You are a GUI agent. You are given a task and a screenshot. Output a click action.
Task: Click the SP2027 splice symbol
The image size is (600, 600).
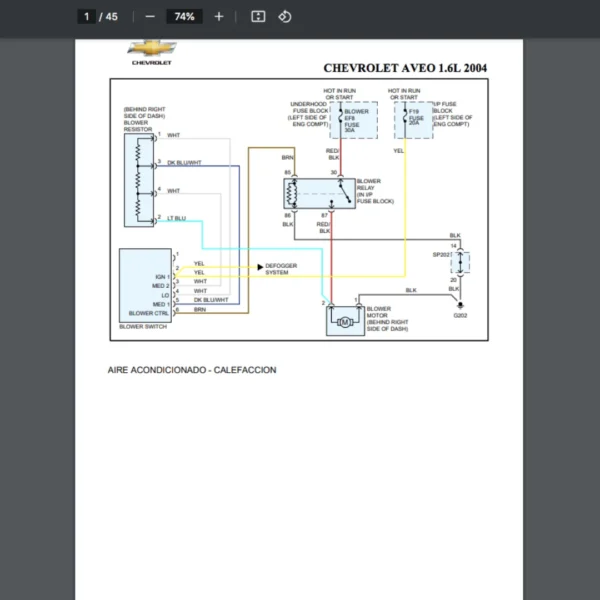(x=460, y=263)
